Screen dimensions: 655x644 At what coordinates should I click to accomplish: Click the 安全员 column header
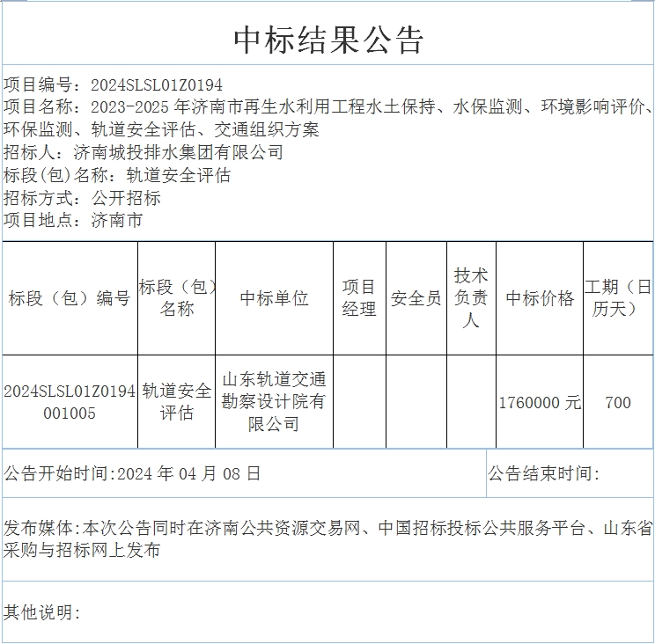click(x=416, y=298)
